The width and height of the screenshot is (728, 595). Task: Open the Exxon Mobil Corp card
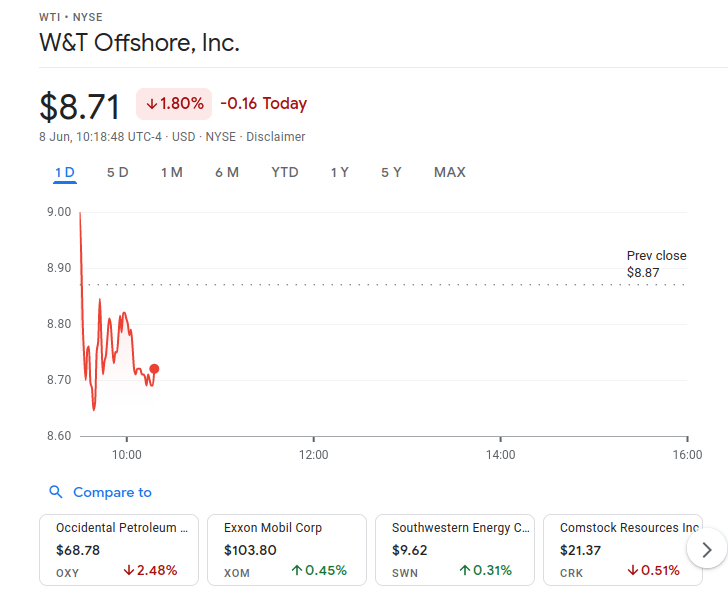(287, 550)
